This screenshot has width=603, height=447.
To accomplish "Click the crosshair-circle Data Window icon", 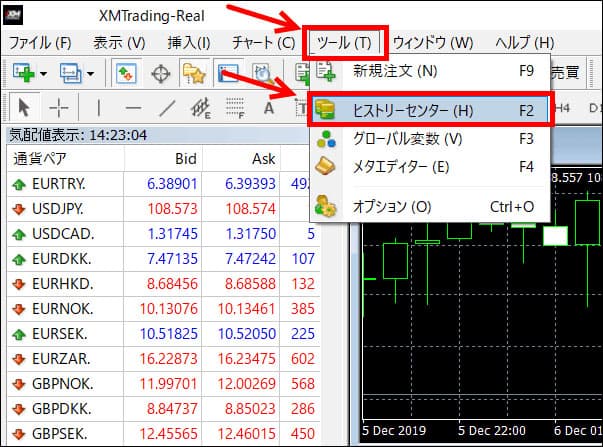I will click(x=160, y=73).
